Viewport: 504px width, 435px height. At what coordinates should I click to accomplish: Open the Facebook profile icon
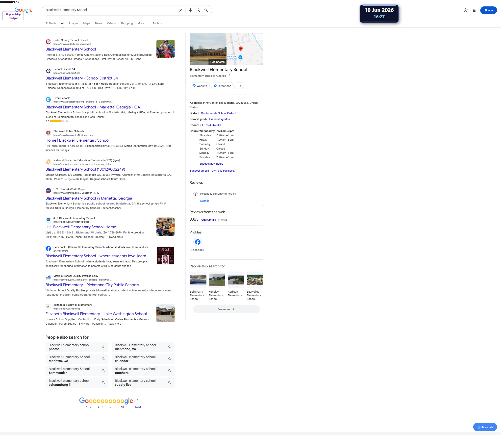[198, 242]
